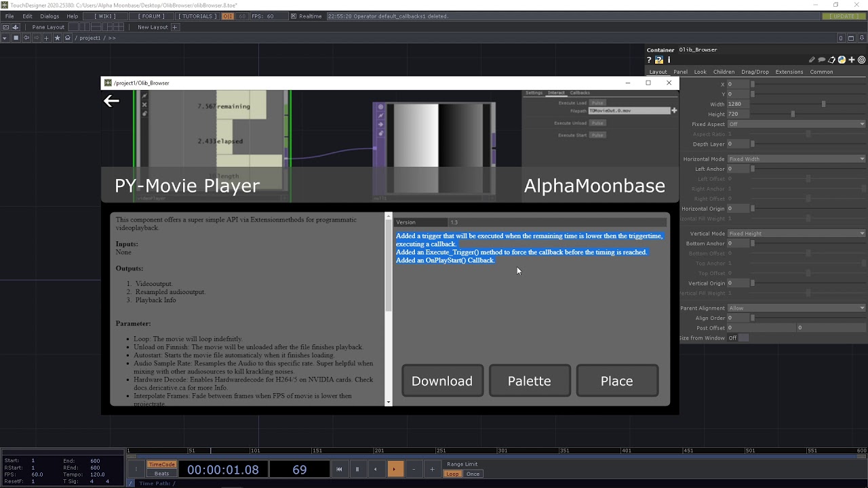
Task: Click the home icon in path bar
Action: (x=68, y=38)
